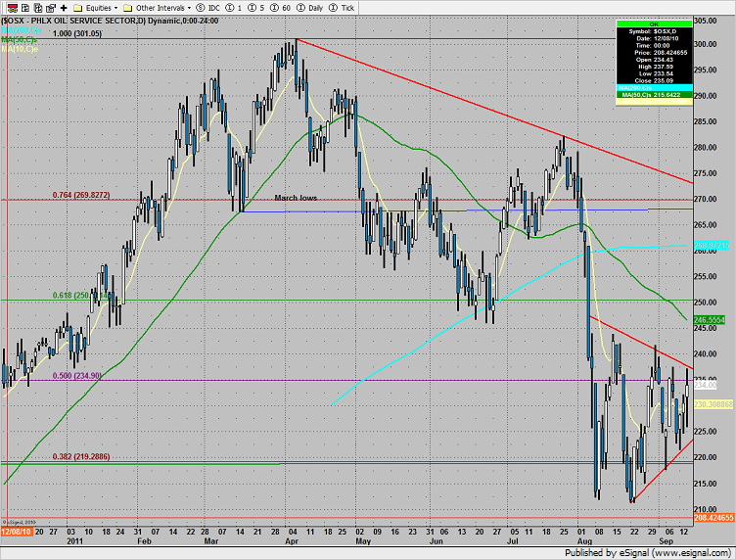Viewport: 736px width, 560px height.
Task: Click the cyan MA(200,C)s study label
Action: (x=22, y=30)
